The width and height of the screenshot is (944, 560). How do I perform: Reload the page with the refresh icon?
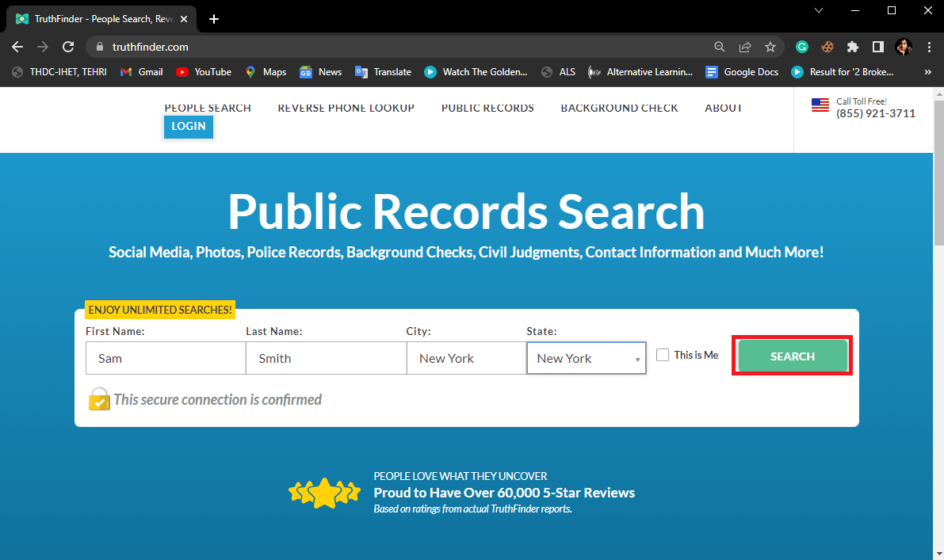[x=67, y=47]
